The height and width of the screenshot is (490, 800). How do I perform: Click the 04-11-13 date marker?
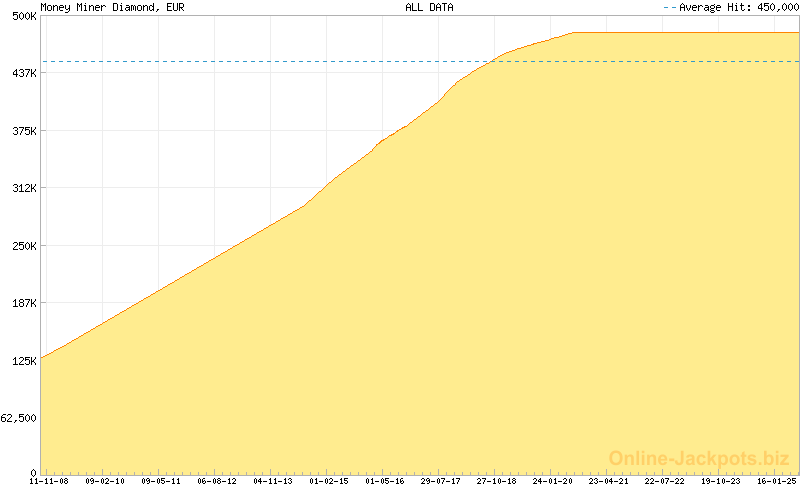(x=273, y=482)
